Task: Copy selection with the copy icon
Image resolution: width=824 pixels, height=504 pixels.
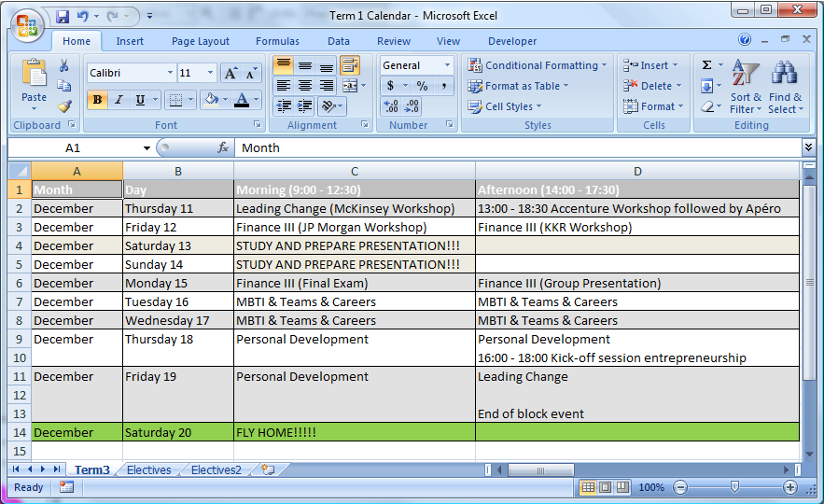Action: tap(64, 86)
